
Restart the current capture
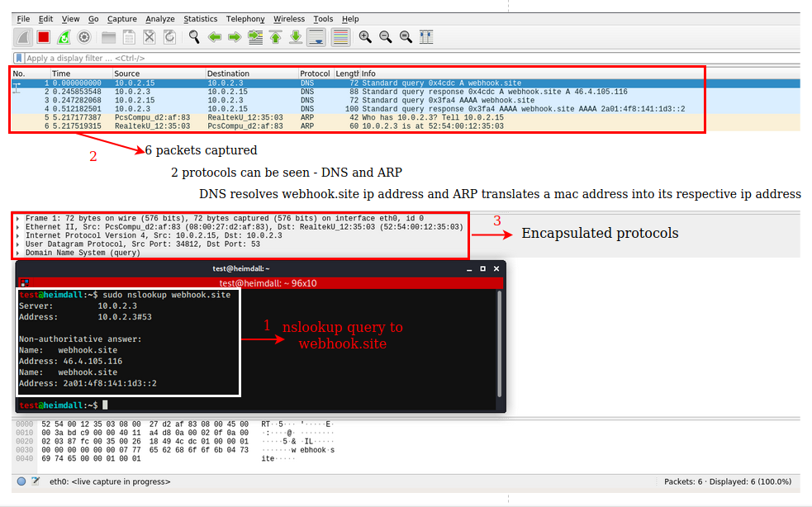point(64,36)
